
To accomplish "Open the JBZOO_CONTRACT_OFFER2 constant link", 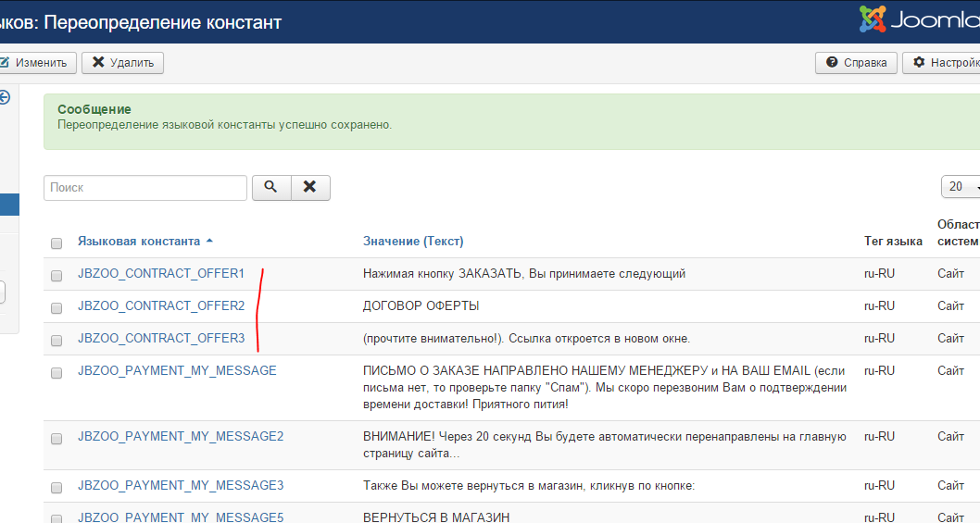I will (161, 305).
